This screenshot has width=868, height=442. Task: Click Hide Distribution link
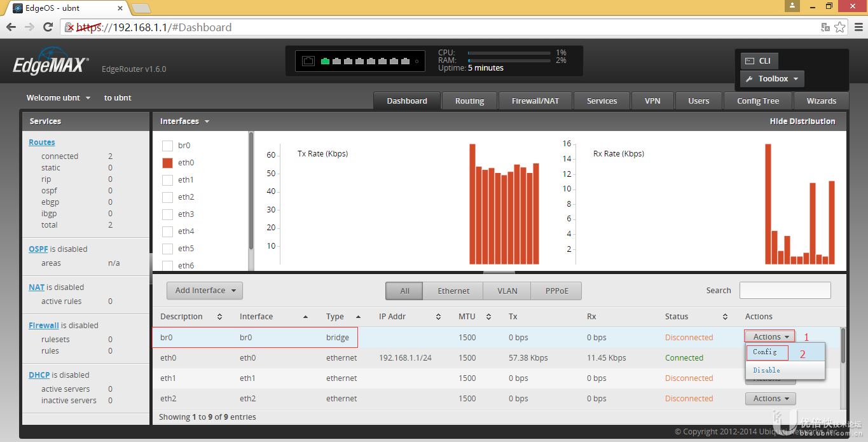coord(803,121)
